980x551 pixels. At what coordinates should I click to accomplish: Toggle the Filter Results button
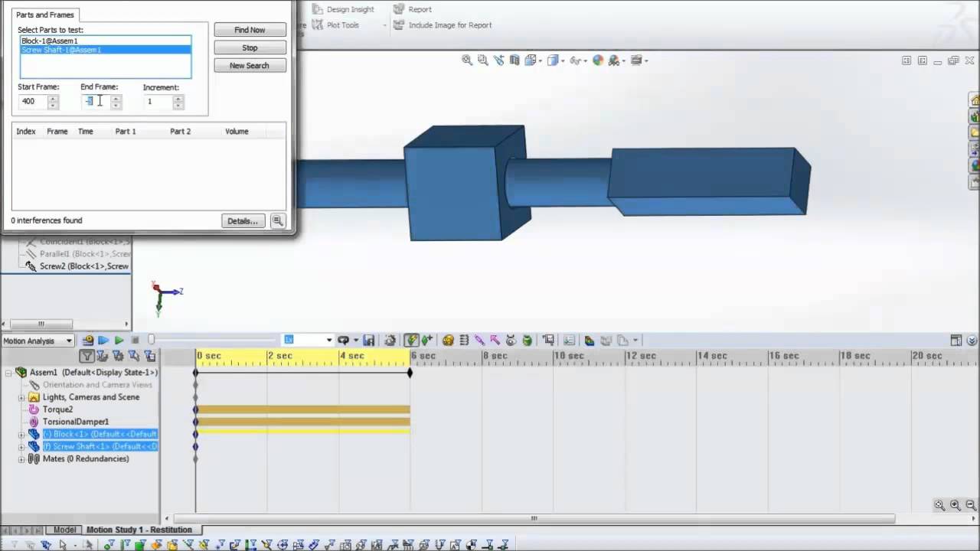(x=150, y=356)
